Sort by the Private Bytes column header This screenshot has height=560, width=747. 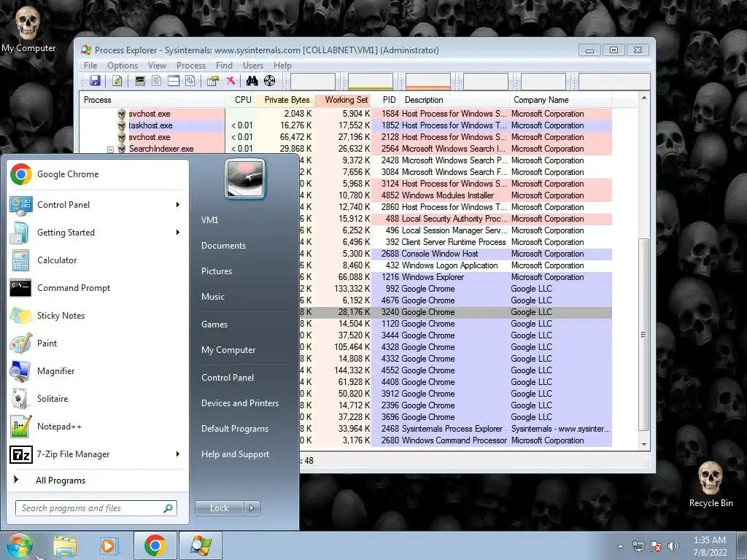284,100
